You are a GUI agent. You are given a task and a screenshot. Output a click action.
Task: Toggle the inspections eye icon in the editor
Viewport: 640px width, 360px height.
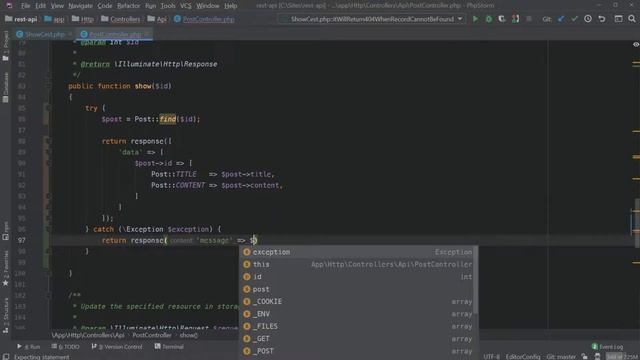click(636, 44)
